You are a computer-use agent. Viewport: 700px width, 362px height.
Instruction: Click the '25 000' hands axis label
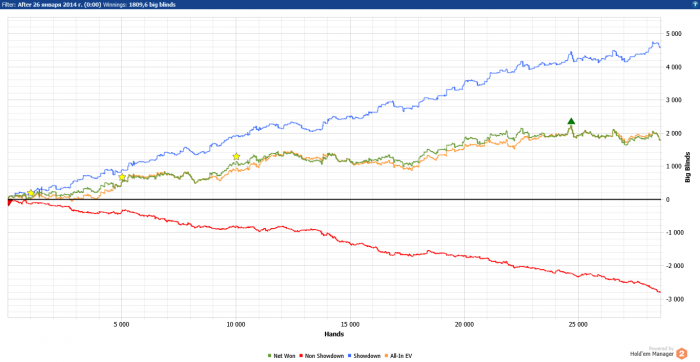click(x=578, y=324)
